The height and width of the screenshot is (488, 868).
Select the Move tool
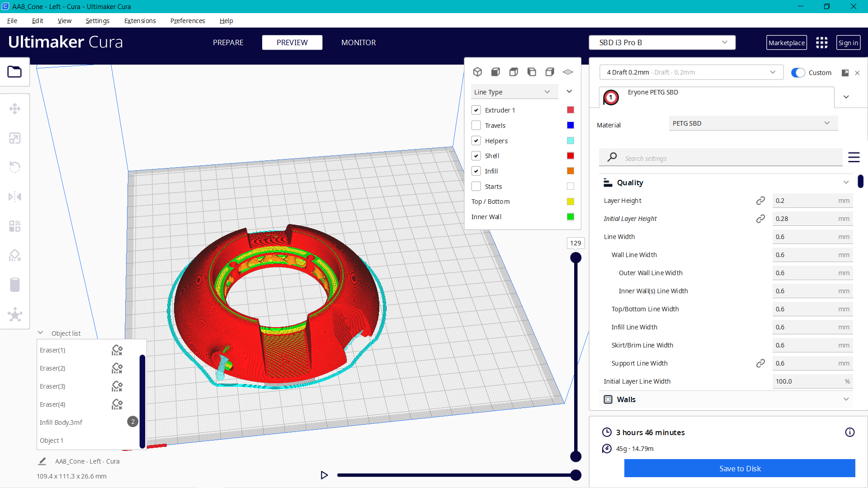tap(15, 108)
